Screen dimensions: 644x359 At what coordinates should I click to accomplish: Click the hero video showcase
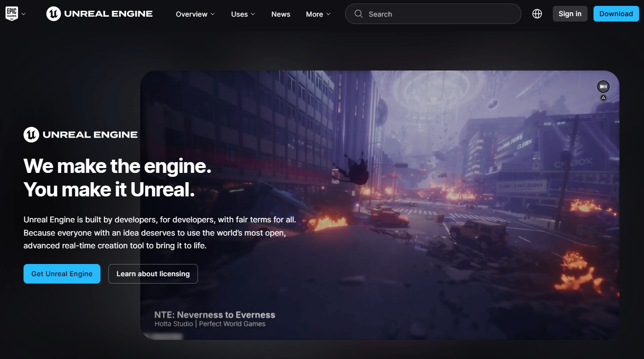click(x=380, y=205)
